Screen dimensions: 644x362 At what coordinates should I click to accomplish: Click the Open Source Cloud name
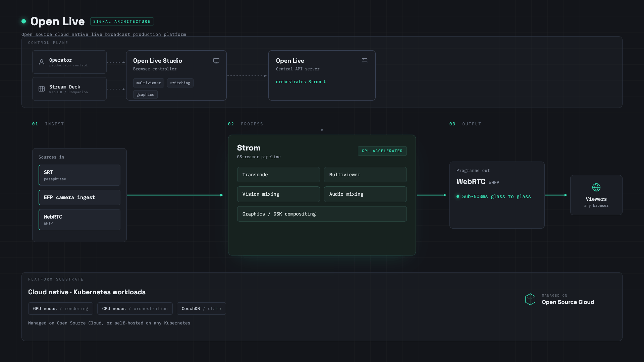[568, 302]
